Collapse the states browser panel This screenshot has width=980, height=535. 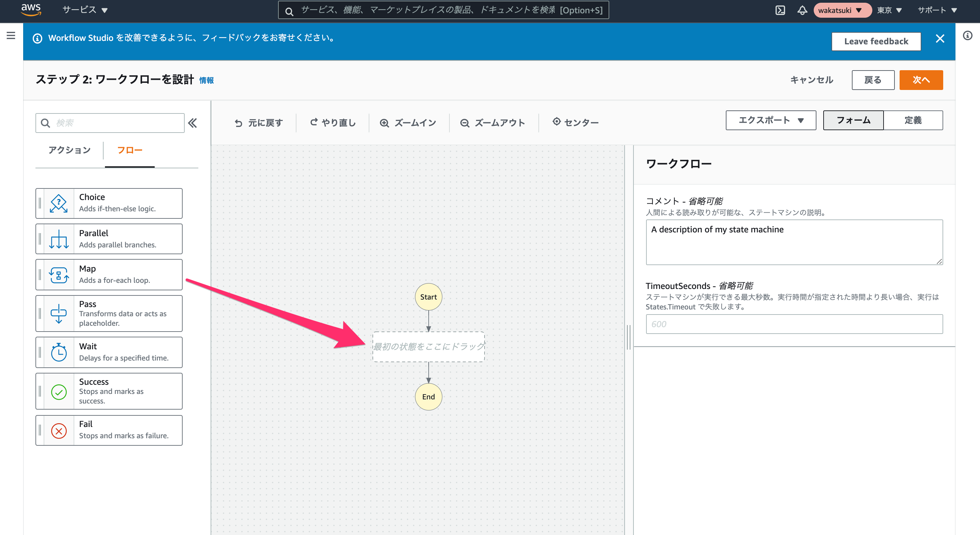coord(193,123)
